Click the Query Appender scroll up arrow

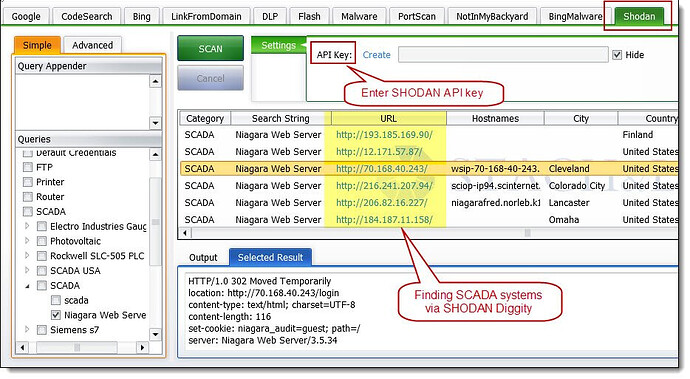155,81
